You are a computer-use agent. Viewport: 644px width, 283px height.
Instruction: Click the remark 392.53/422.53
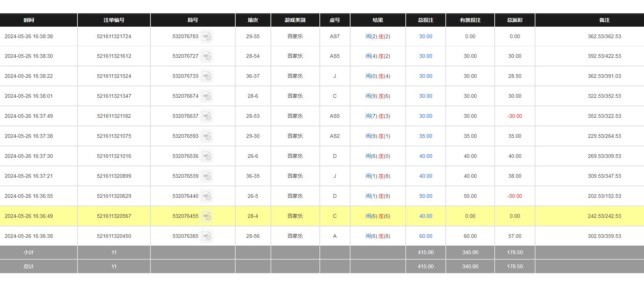[x=604, y=56]
